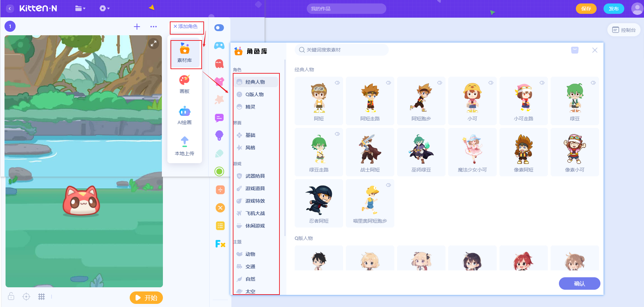Select the 动物 theme category

[x=256, y=254]
